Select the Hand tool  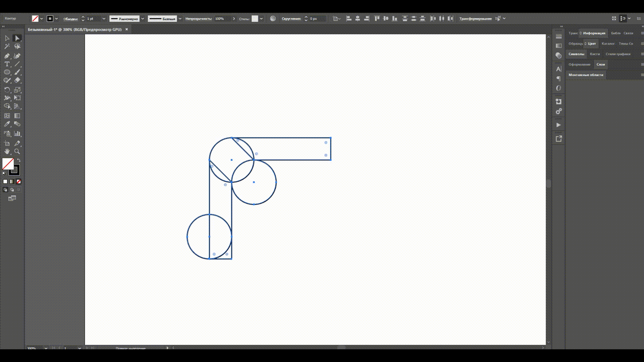coord(7,151)
